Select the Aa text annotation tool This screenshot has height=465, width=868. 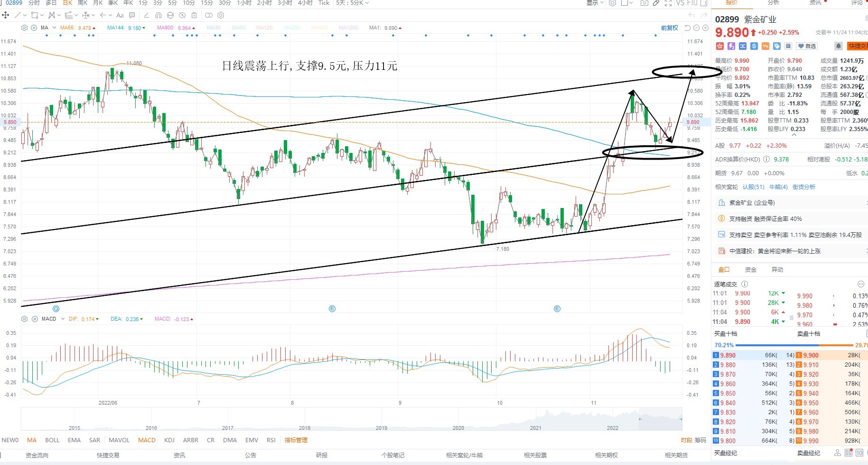point(120,15)
